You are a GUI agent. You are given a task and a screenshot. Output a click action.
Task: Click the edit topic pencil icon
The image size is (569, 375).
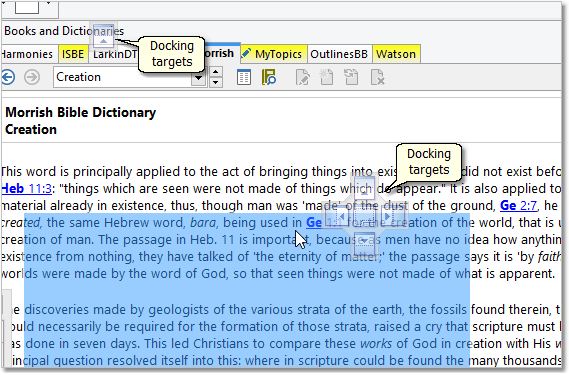[303, 77]
